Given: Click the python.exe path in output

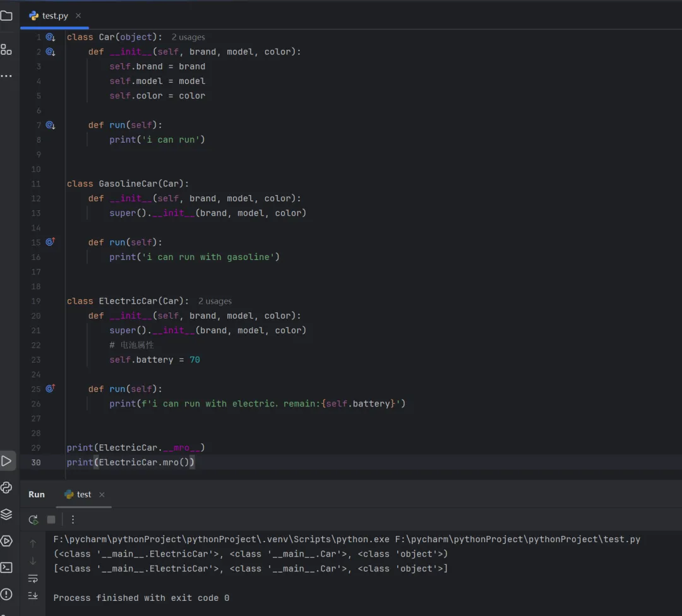Looking at the screenshot, I should 222,539.
